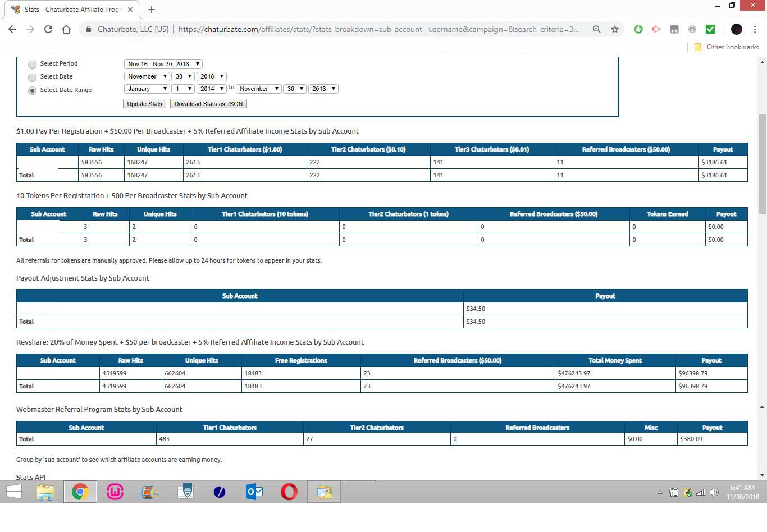
Task: Open the dark blue round taskbar app
Action: click(x=220, y=492)
